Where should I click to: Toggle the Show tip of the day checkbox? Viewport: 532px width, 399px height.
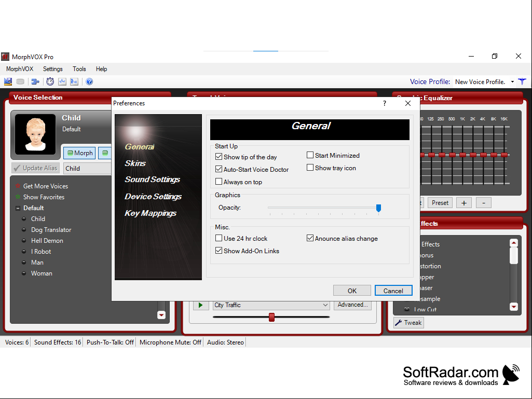(219, 157)
